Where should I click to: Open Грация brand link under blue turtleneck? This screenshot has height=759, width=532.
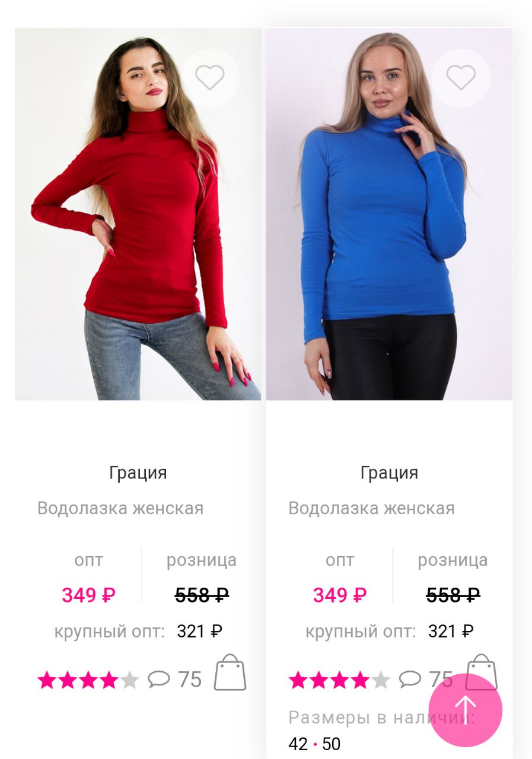coord(390,473)
